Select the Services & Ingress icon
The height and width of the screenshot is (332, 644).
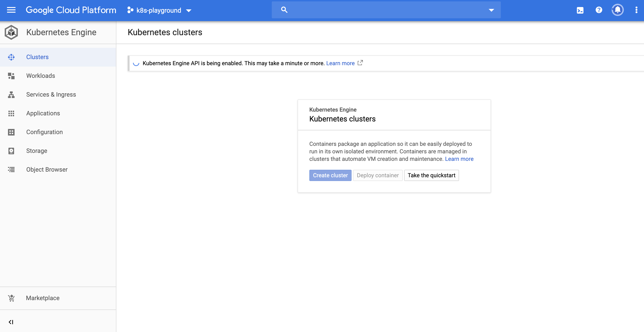pos(11,95)
